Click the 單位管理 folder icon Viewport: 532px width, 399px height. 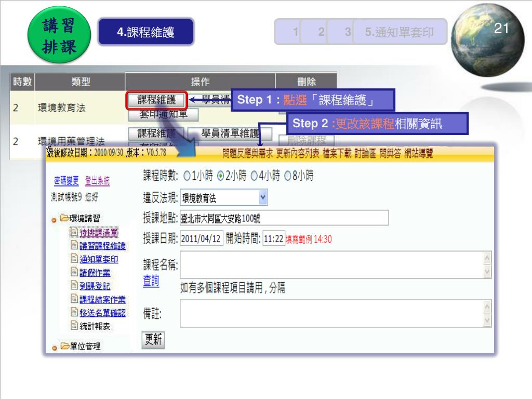pyautogui.click(x=65, y=345)
